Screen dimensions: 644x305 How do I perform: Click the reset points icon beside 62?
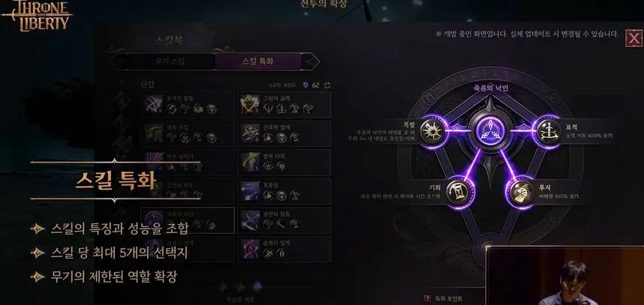pos(327,85)
